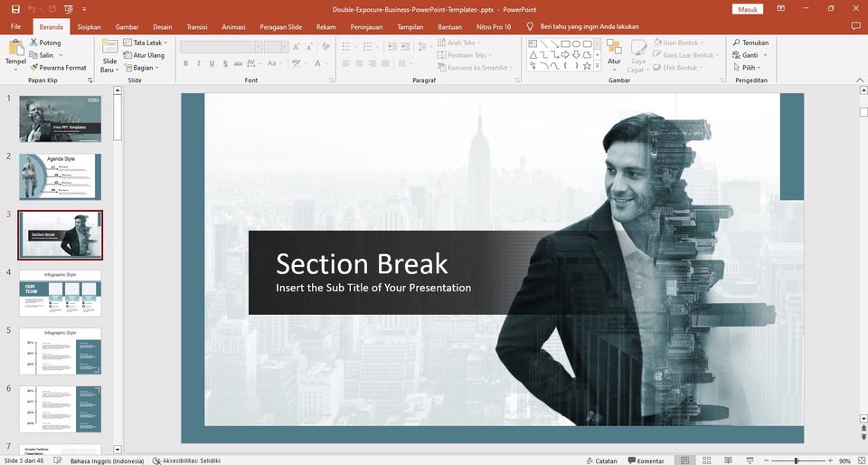The height and width of the screenshot is (465, 868).
Task: Click the 90% zoom level
Action: click(x=844, y=460)
